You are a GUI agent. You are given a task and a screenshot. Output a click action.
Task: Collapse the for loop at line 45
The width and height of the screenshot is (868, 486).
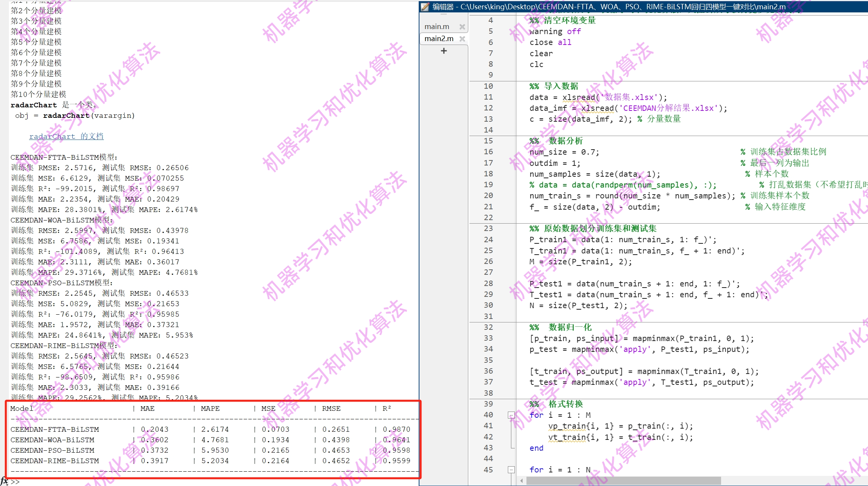(x=511, y=470)
